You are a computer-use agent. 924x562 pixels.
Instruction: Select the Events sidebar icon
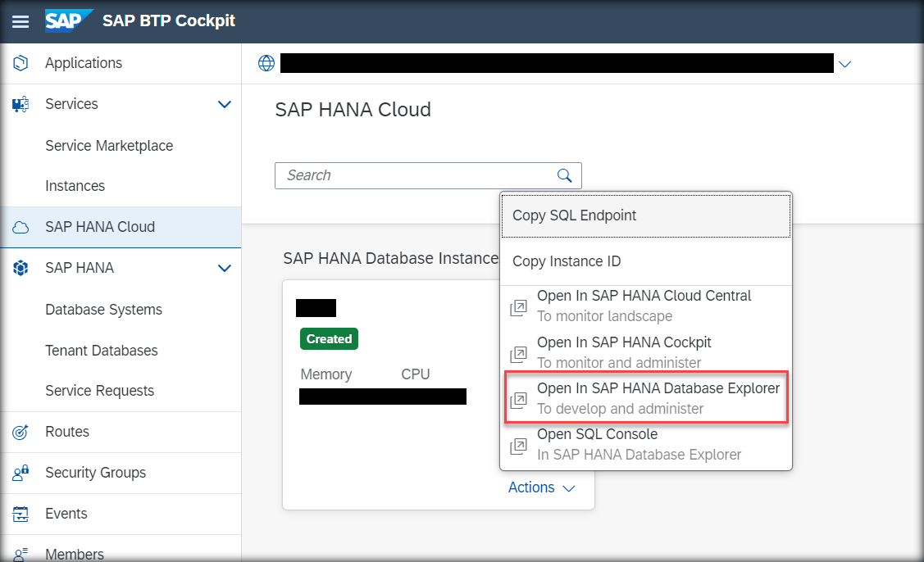tap(20, 514)
